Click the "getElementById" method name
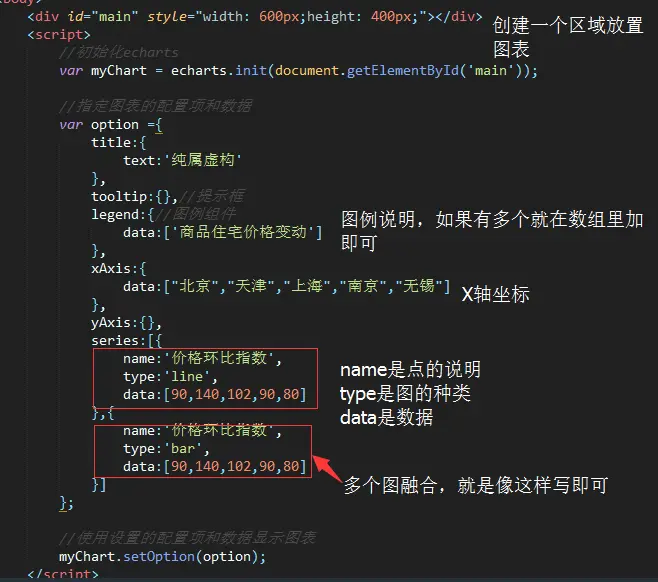The height and width of the screenshot is (582, 658). point(403,70)
